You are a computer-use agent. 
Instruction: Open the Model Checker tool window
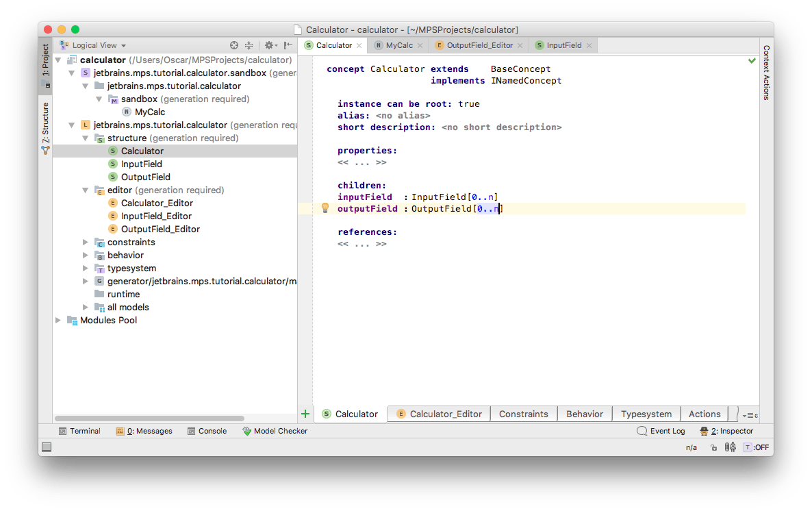point(275,431)
